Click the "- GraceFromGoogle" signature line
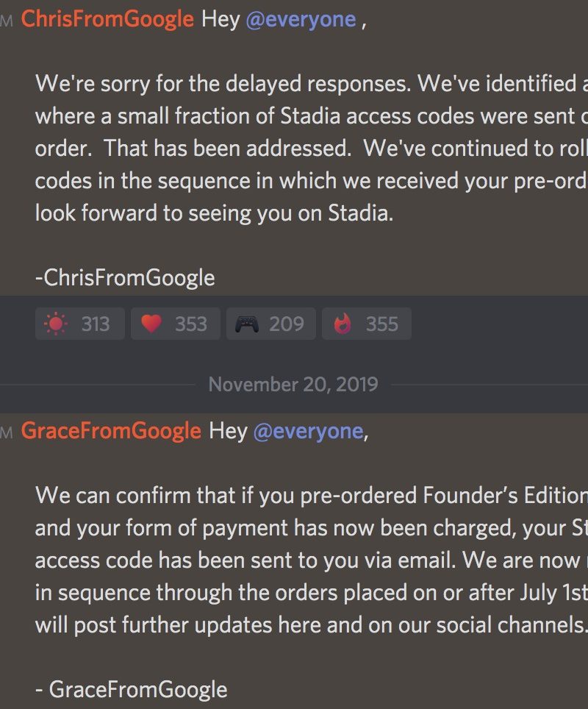The image size is (588, 709). click(131, 689)
